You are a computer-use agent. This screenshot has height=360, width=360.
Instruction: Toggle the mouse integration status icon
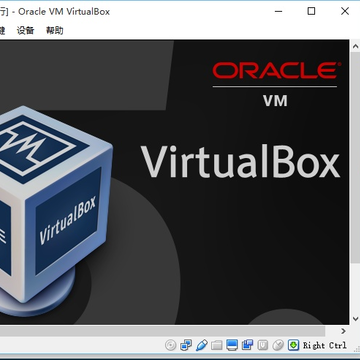[278, 345]
